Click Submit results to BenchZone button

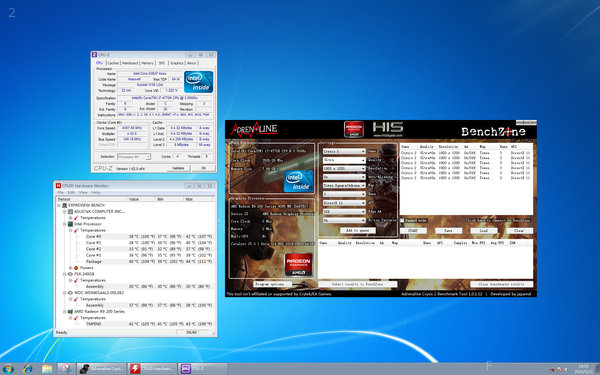click(357, 284)
